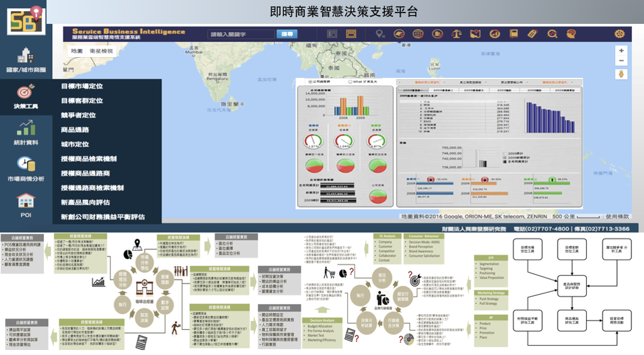644x355 pixels.
Task: Open the 決策工具 sidebar section
Action: coord(26,97)
